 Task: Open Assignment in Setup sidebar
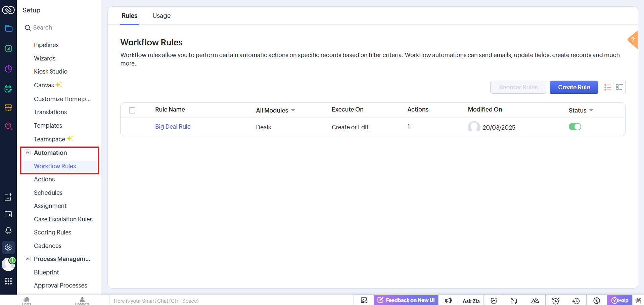50,206
